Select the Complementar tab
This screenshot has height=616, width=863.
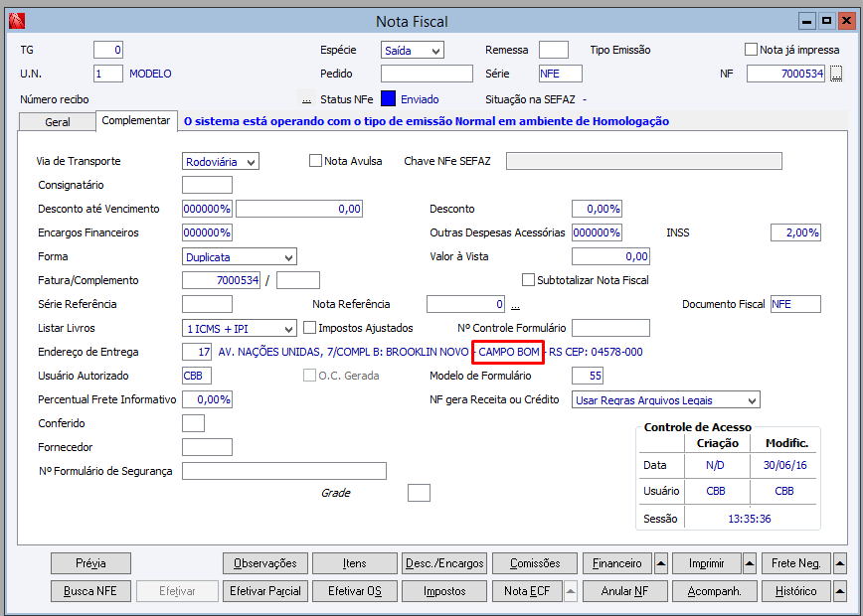(136, 120)
